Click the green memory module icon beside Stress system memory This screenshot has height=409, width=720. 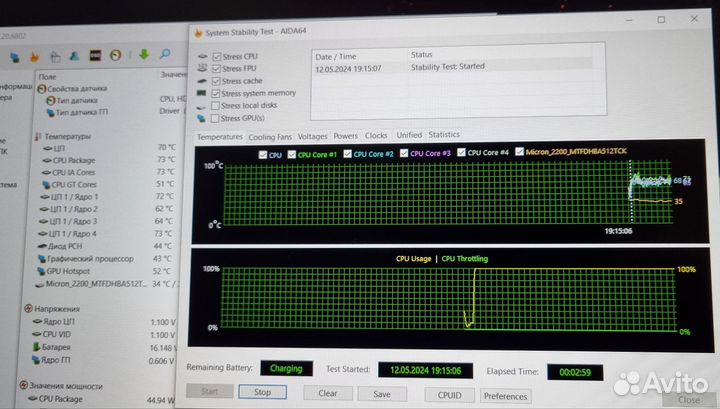201,93
